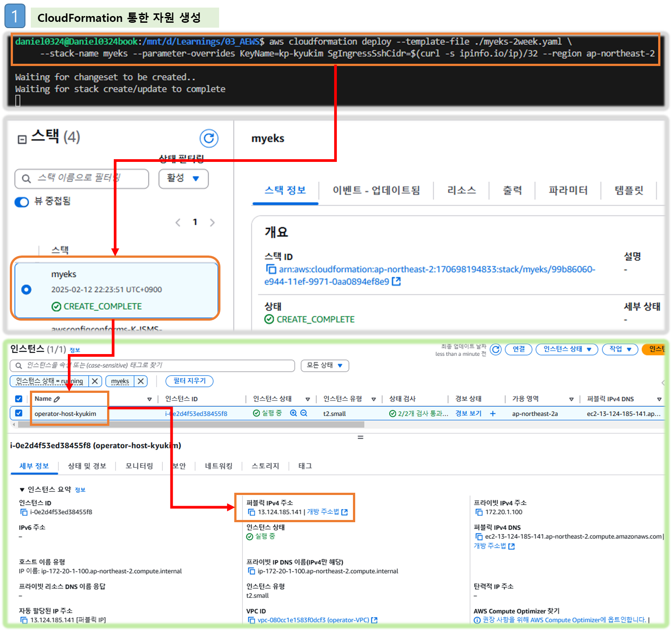This screenshot has height=631, width=672.
Task: Copy the VPC ID
Action: 251,620
